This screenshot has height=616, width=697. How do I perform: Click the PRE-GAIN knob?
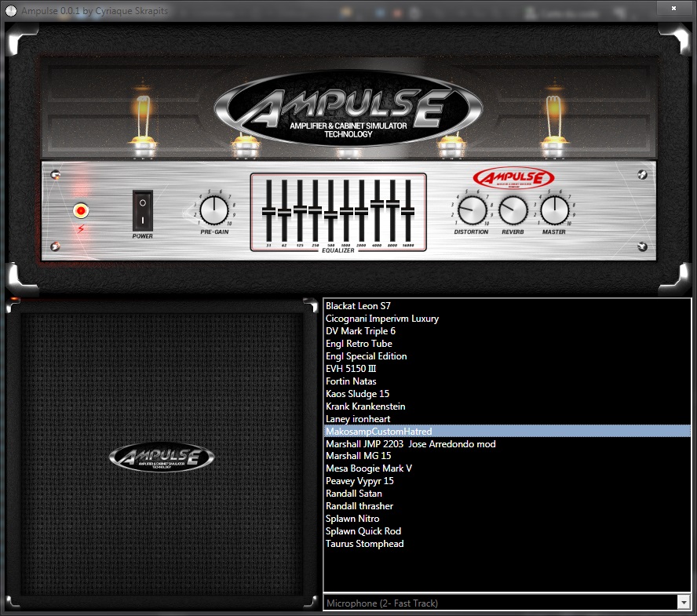[x=214, y=210]
